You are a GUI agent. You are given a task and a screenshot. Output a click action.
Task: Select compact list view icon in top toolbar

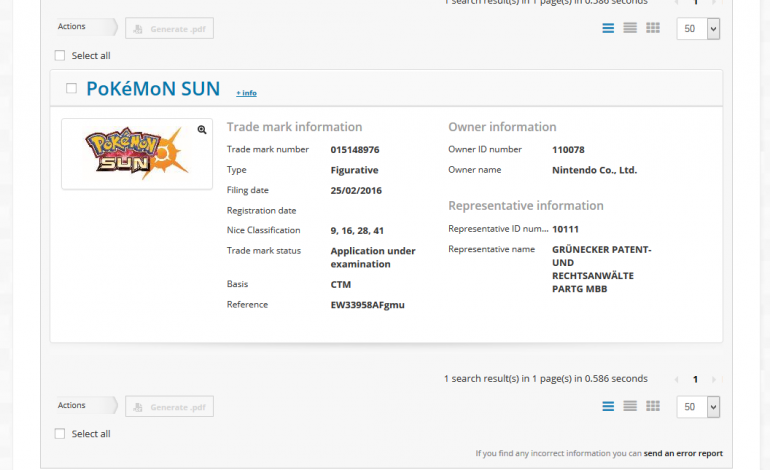click(630, 28)
